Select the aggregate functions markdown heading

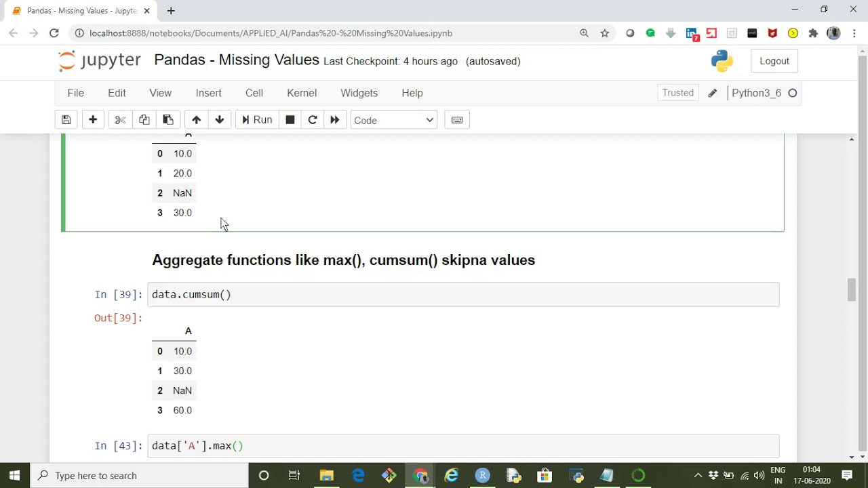344,260
